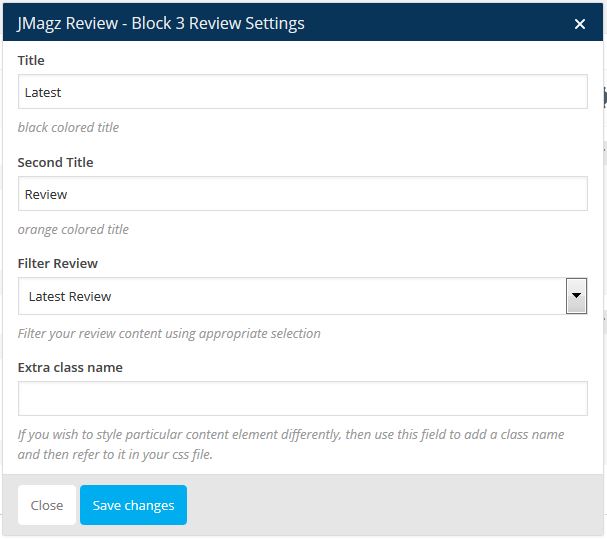The image size is (607, 539).
Task: Close the dialog with the X icon
Action: 580,24
